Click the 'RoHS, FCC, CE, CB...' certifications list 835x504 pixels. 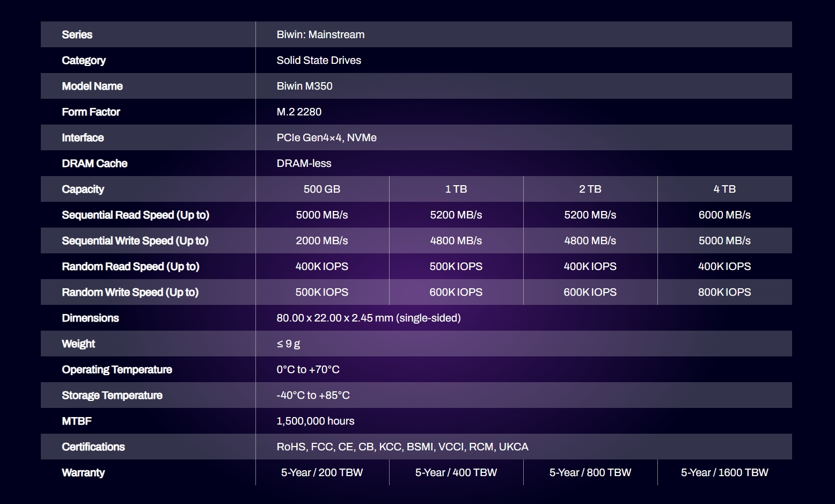coord(402,447)
